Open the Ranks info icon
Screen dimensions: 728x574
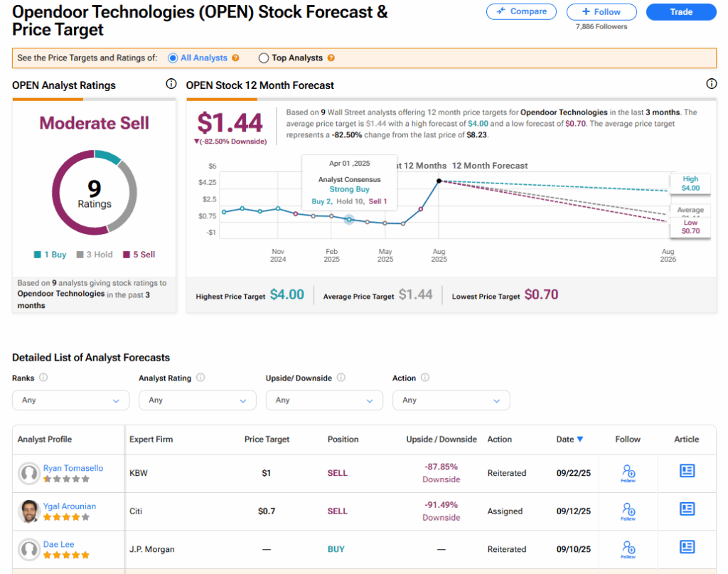pos(43,378)
